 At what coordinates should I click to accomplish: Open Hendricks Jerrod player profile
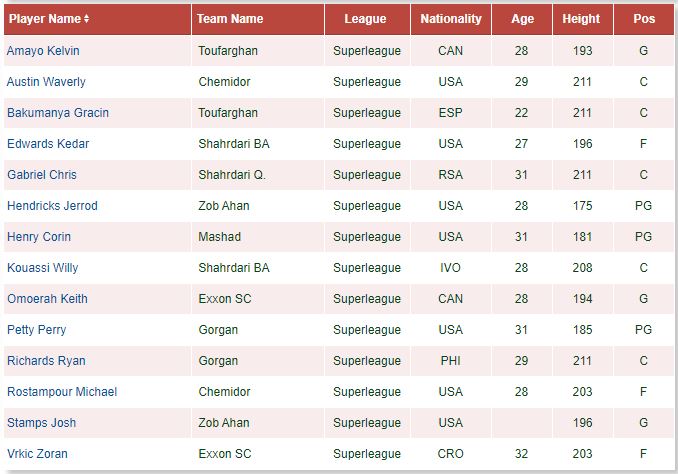click(x=52, y=206)
